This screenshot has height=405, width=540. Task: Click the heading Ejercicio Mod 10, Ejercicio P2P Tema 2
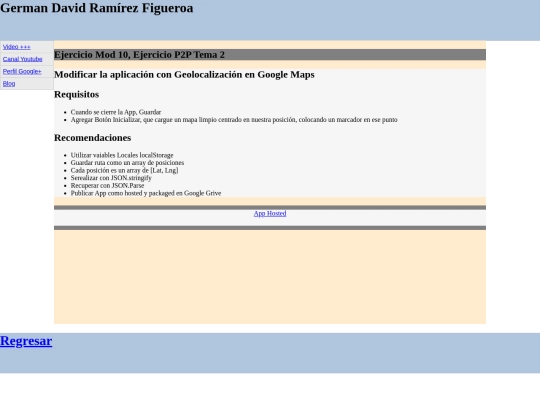139,55
